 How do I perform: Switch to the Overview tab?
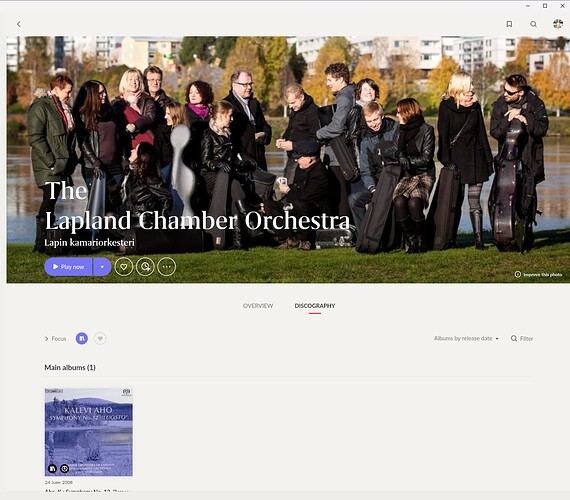[x=258, y=306]
